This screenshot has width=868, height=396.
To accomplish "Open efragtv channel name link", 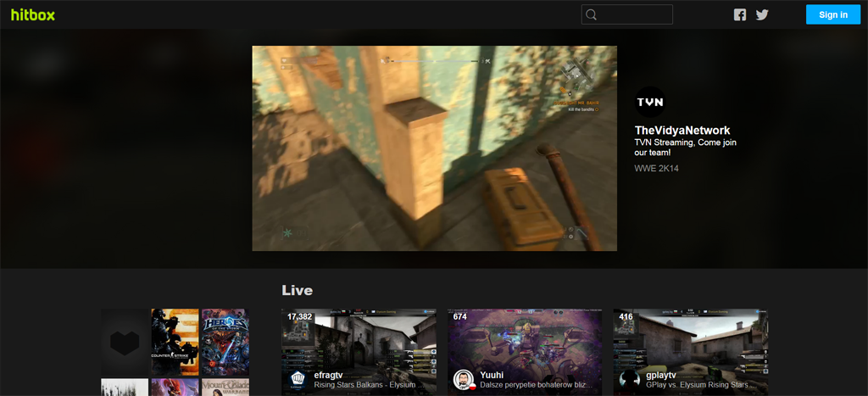I will (330, 375).
